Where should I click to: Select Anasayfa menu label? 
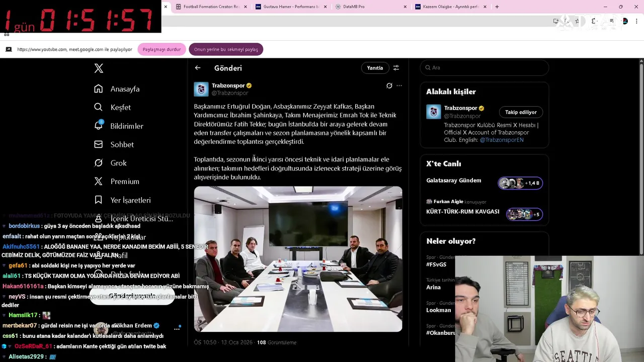tap(125, 89)
